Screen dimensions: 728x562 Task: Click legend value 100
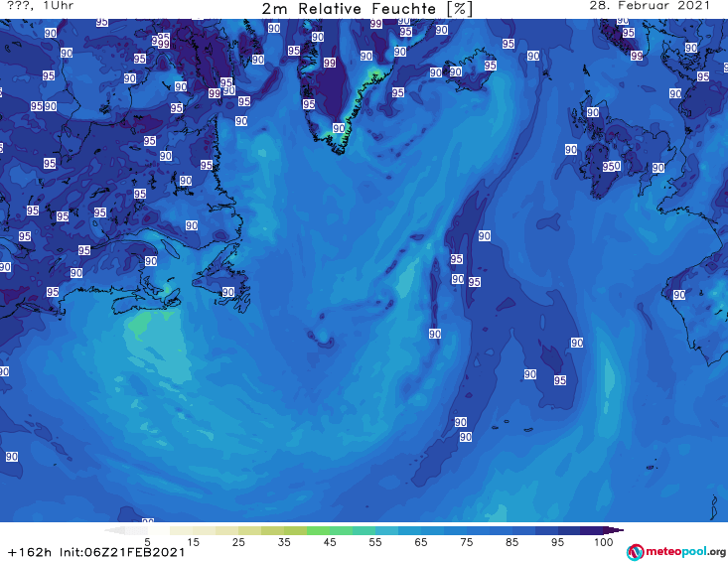point(603,541)
